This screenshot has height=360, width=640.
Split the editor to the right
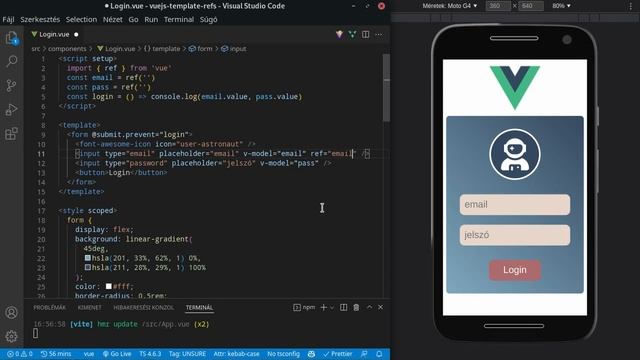click(x=365, y=34)
